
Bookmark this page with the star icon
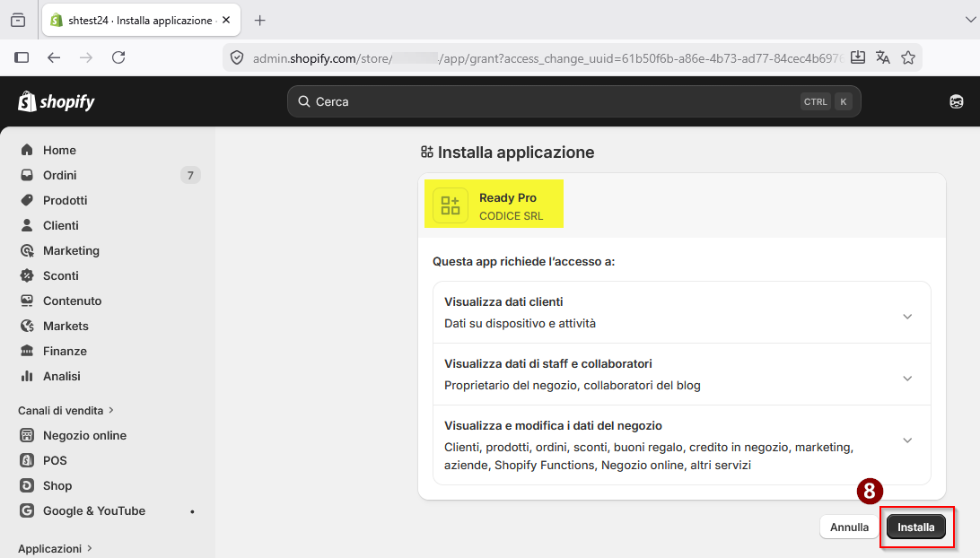coord(908,57)
